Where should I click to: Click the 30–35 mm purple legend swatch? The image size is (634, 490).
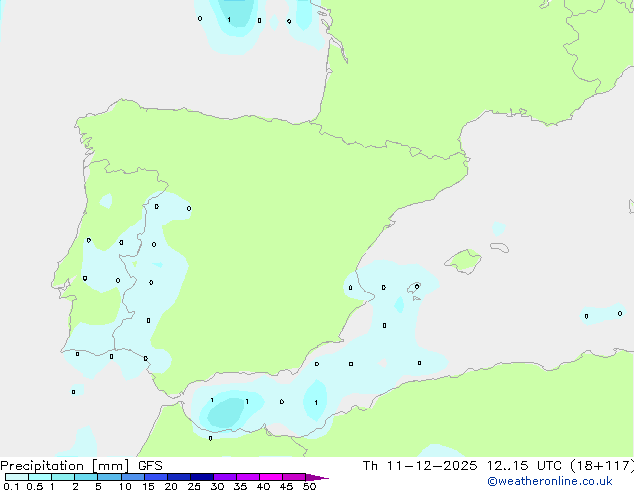pos(225,477)
